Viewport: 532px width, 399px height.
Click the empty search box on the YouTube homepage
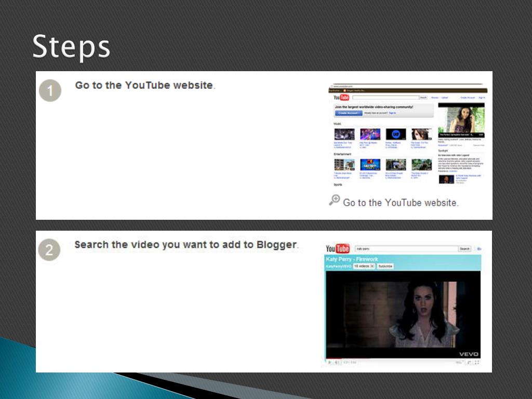coord(386,97)
